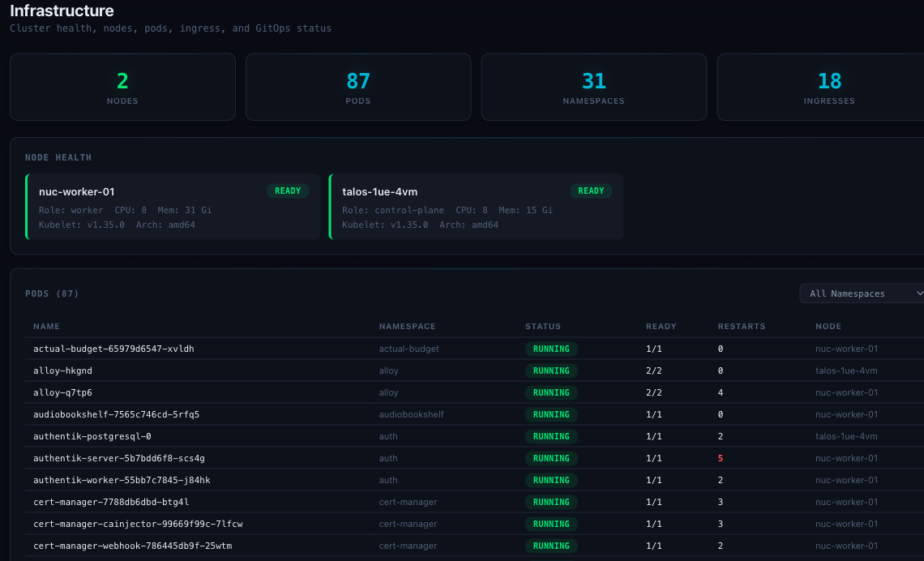The image size is (924, 561).
Task: Sort by the READY column header
Action: point(661,327)
